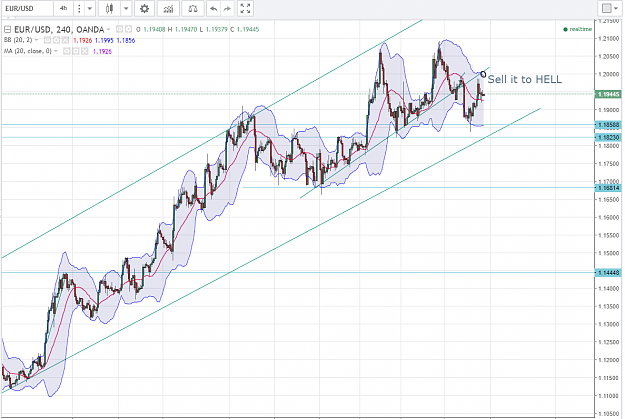Open the chart layout selector dropdown
The height and width of the screenshot is (419, 625).
coord(610,8)
